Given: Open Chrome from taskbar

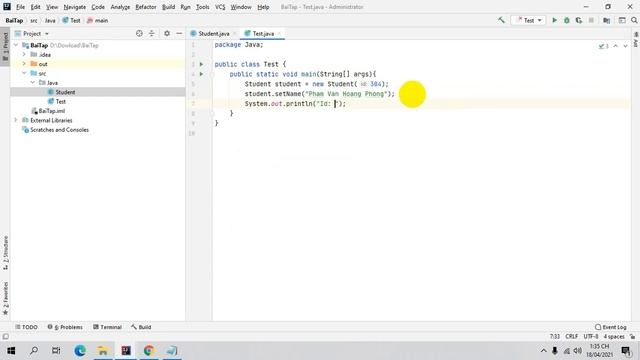Looking at the screenshot, I should 149,351.
